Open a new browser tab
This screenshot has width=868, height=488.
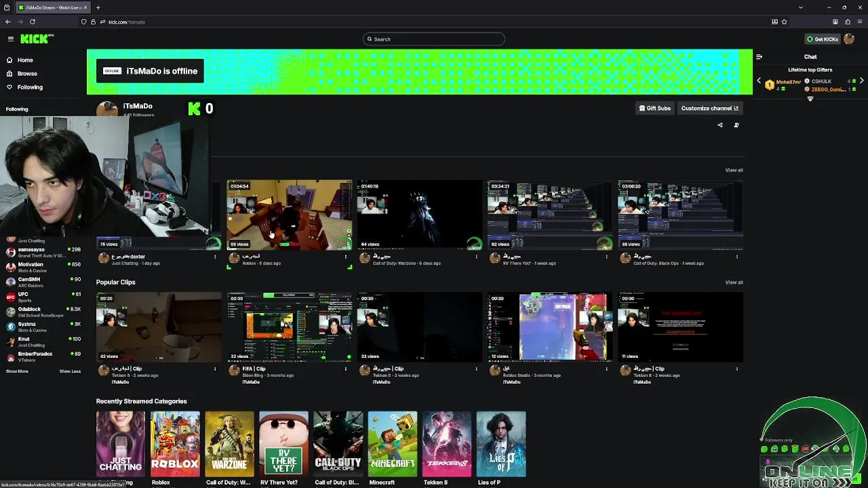[98, 7]
